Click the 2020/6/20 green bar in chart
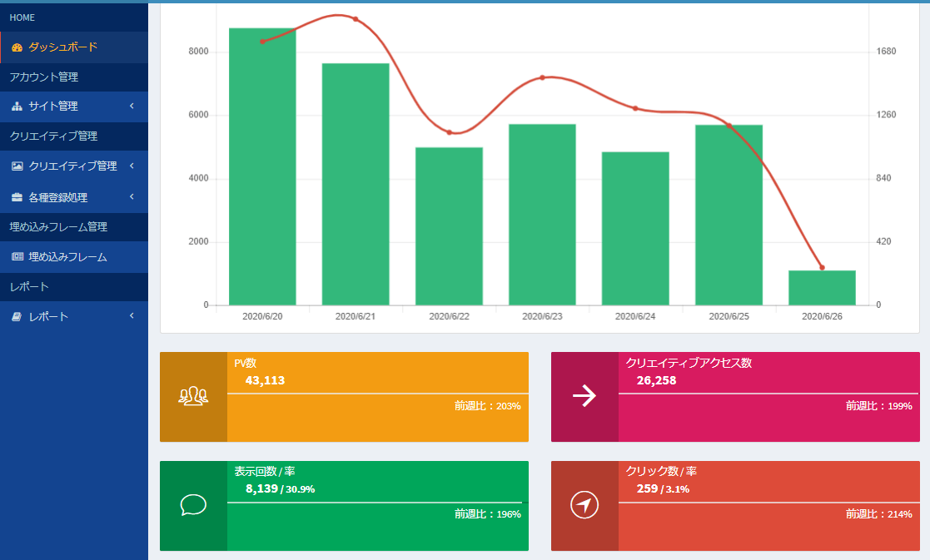This screenshot has height=560, width=930. coord(262,166)
